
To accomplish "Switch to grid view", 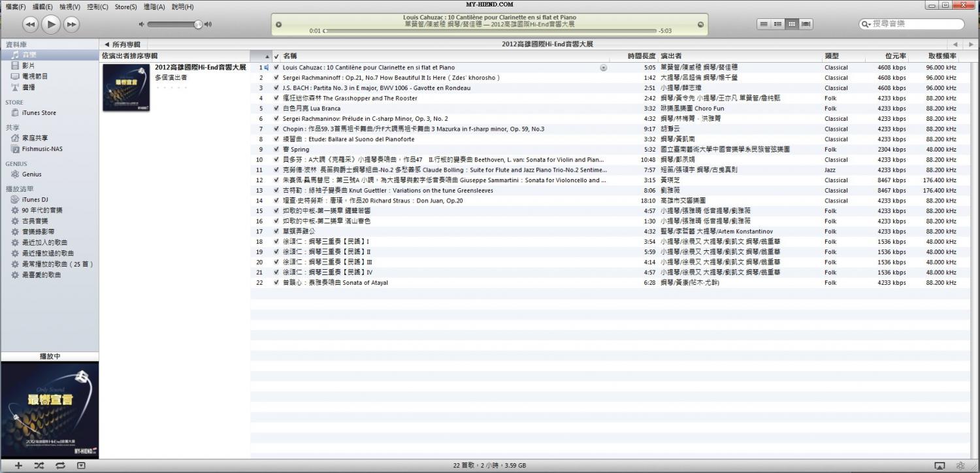I will (x=792, y=24).
